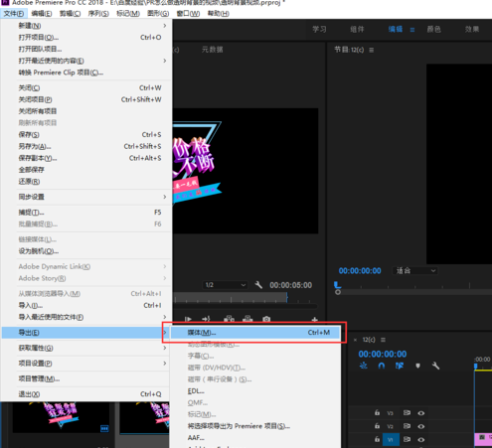The width and height of the screenshot is (492, 448).
Task: Open the 1/2 playback resolution dropdown
Action: coord(225,285)
